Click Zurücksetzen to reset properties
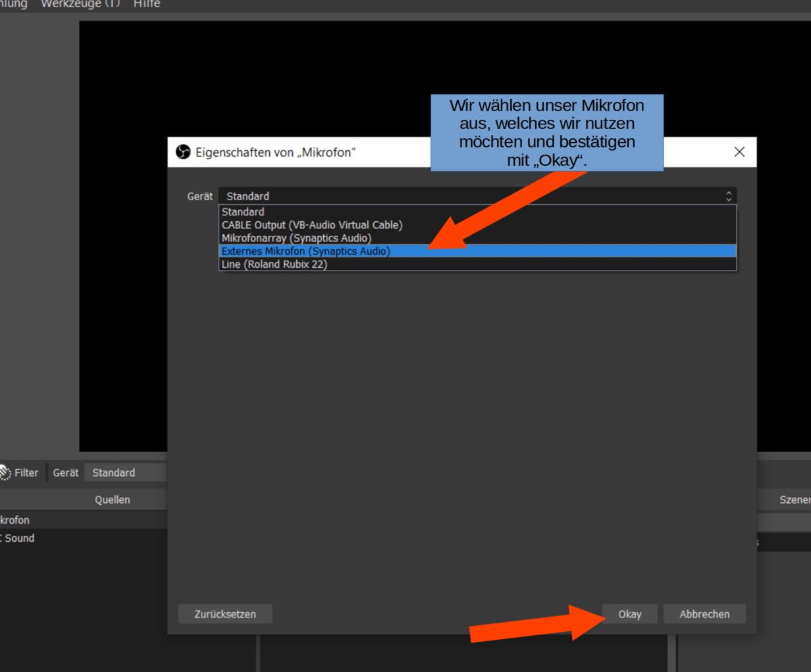The height and width of the screenshot is (672, 811). pyautogui.click(x=225, y=614)
